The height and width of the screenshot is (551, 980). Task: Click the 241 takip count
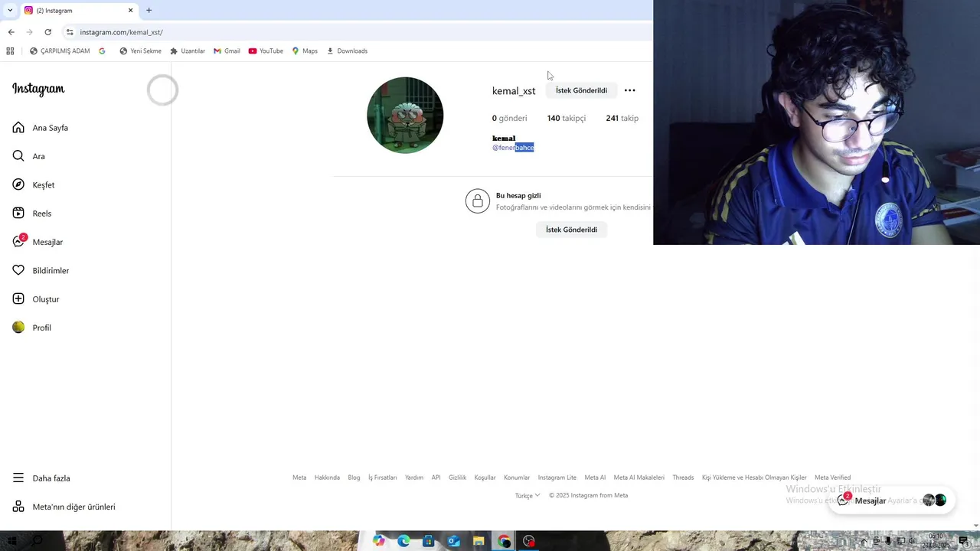622,118
